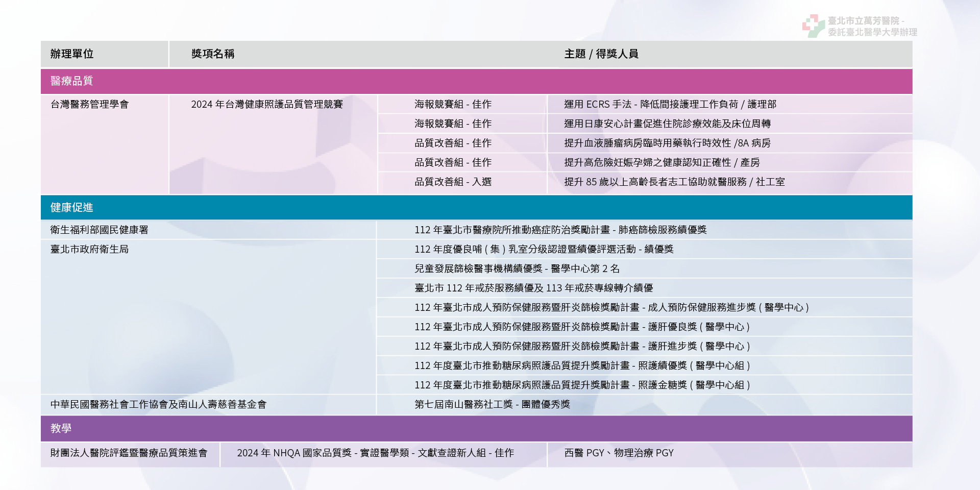Image resolution: width=980 pixels, height=490 pixels.
Task: Select the 辦理單位 column header
Action: click(x=72, y=54)
